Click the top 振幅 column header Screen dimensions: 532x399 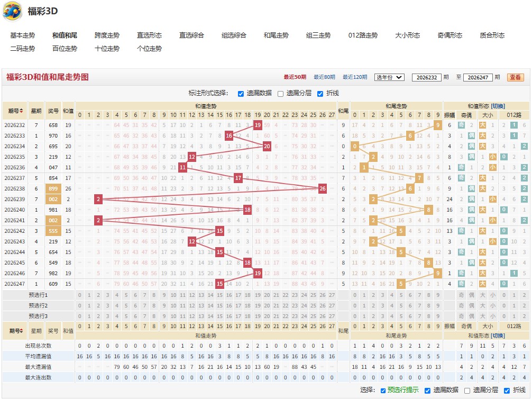tap(450, 115)
